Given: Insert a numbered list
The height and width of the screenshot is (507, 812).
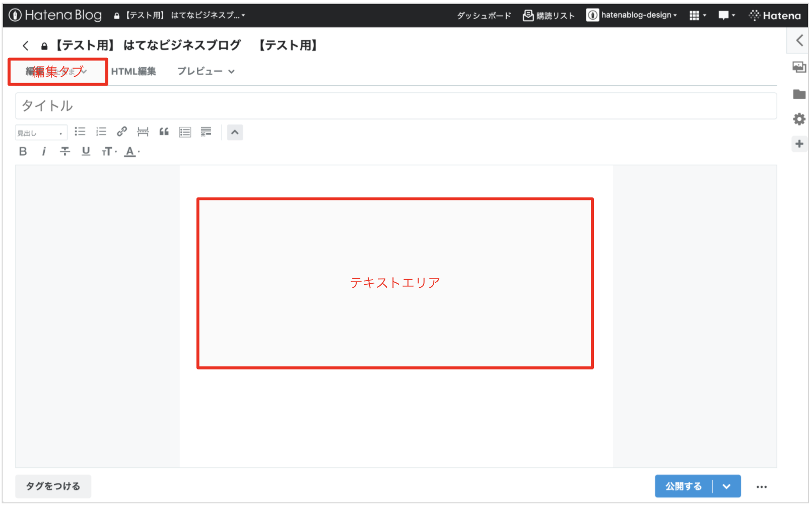Looking at the screenshot, I should coord(101,132).
